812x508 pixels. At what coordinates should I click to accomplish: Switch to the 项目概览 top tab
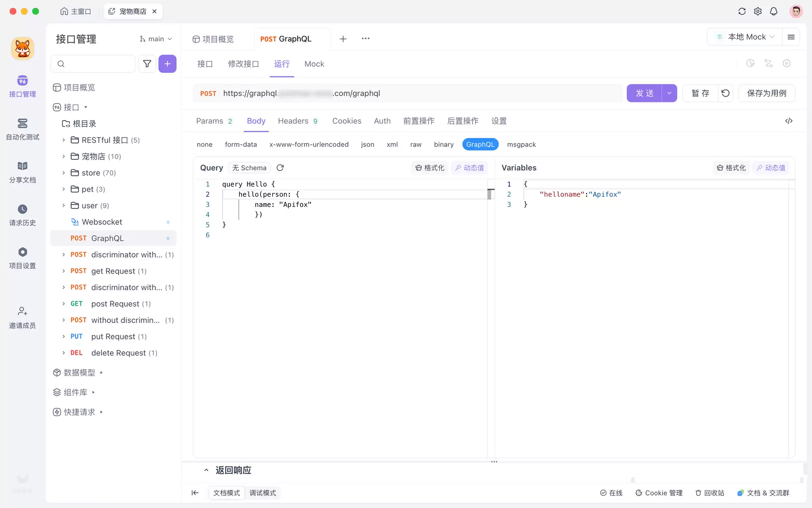click(213, 39)
